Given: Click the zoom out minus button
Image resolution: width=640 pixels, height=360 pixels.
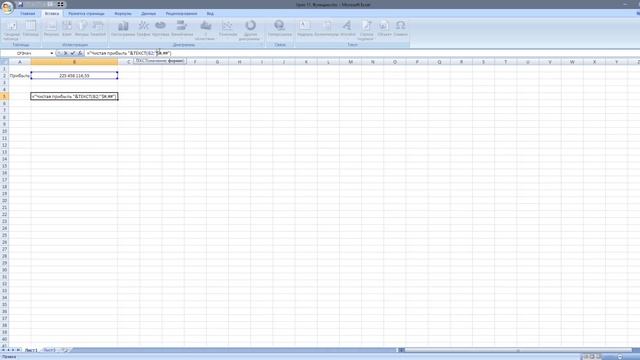Looking at the screenshot, I should click(620, 357).
